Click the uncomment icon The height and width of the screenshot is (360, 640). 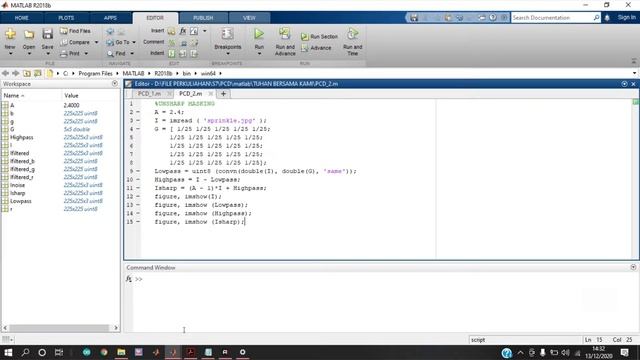[183, 42]
